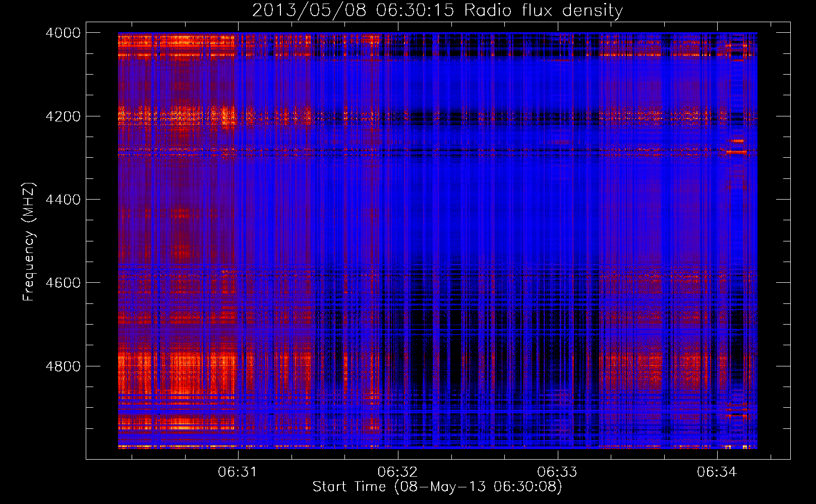Click the 06:31 time tick label
The height and width of the screenshot is (504, 816).
click(238, 472)
